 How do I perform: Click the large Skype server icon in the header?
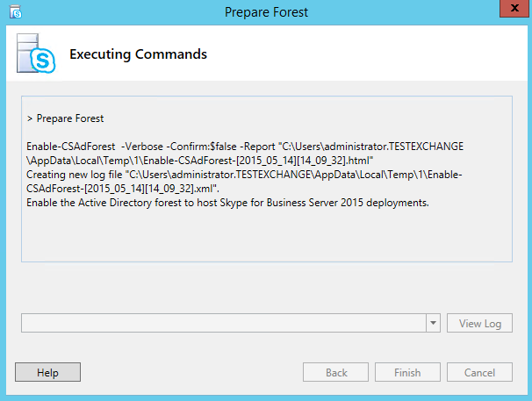[36, 54]
